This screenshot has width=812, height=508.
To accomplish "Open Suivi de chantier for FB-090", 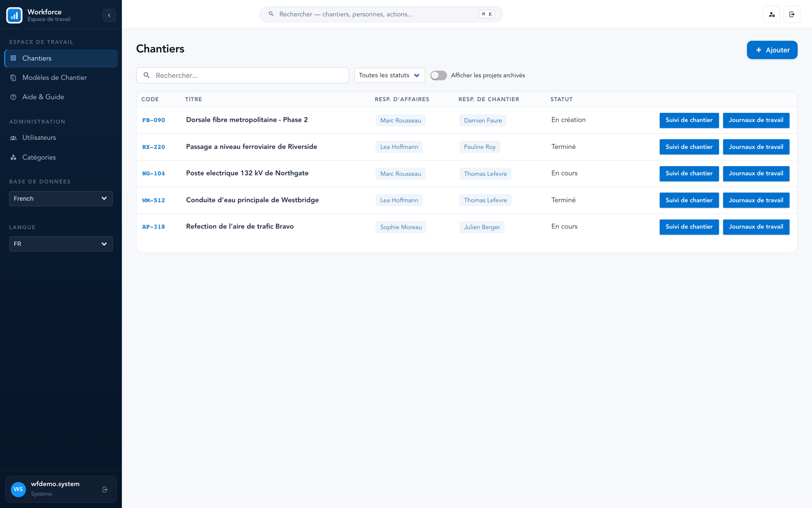I will [x=689, y=120].
